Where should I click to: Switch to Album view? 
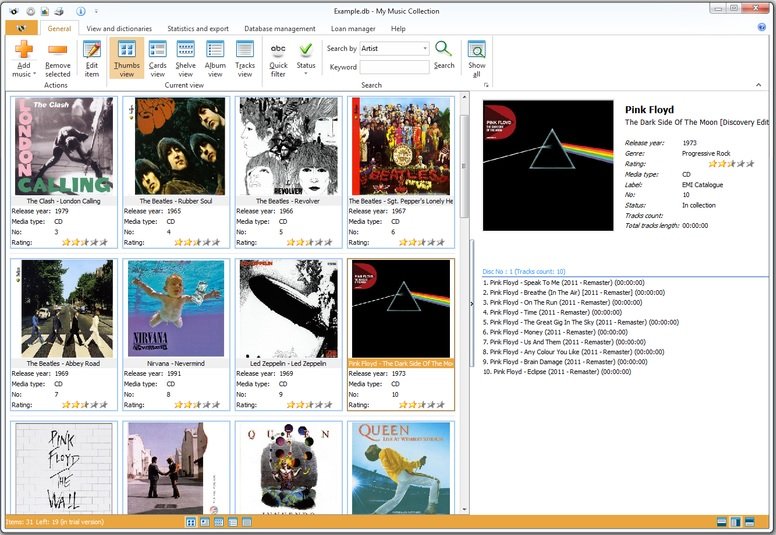coord(215,58)
